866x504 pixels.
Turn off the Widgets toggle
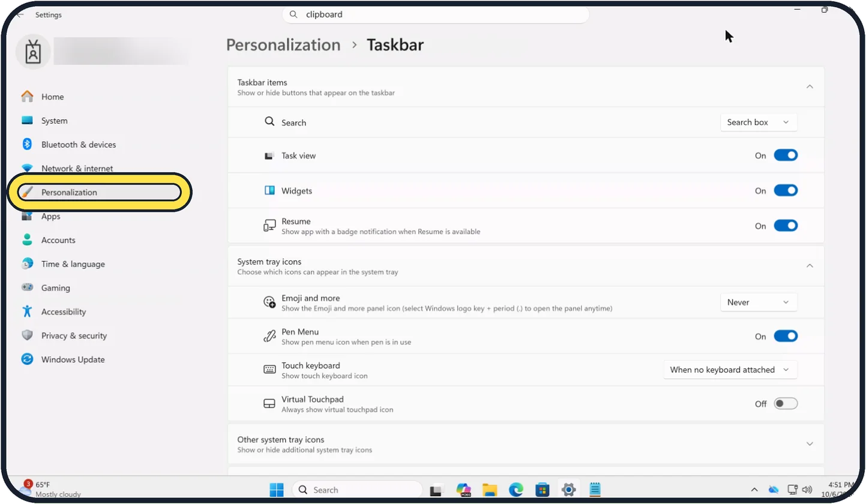786,191
